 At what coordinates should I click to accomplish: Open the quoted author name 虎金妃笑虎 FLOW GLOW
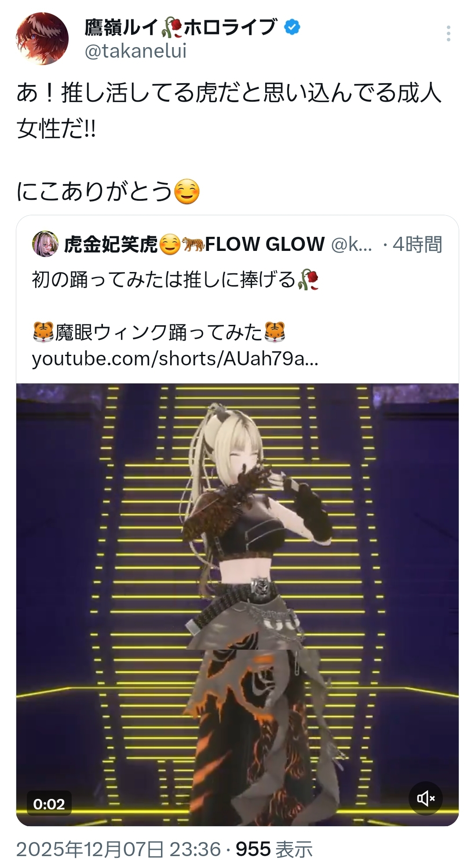tap(194, 244)
